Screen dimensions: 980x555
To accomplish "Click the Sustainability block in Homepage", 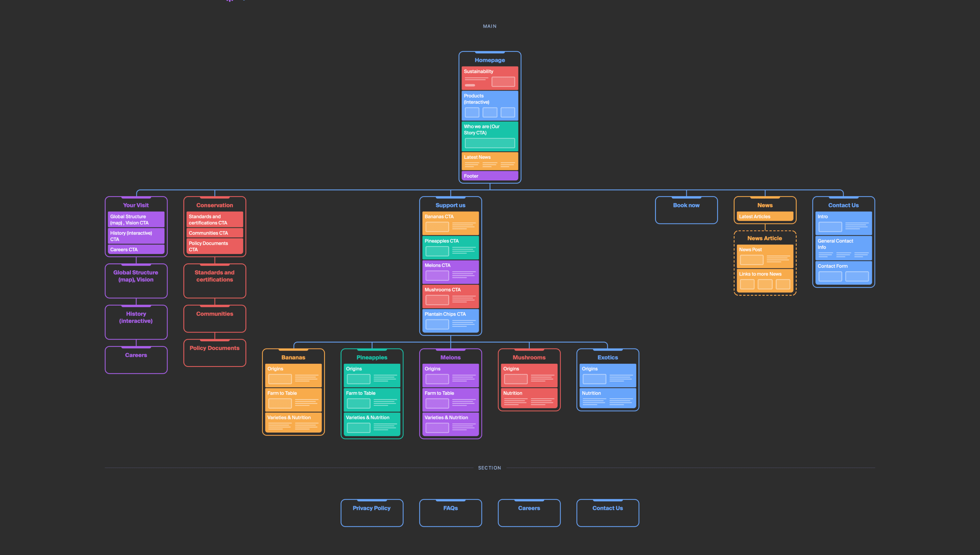I will click(489, 78).
